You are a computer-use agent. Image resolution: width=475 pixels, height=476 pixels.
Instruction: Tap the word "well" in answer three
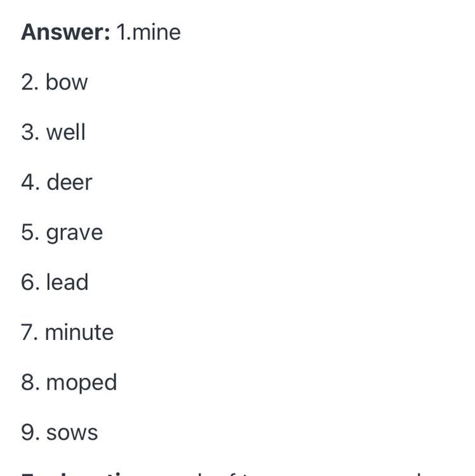(x=65, y=133)
